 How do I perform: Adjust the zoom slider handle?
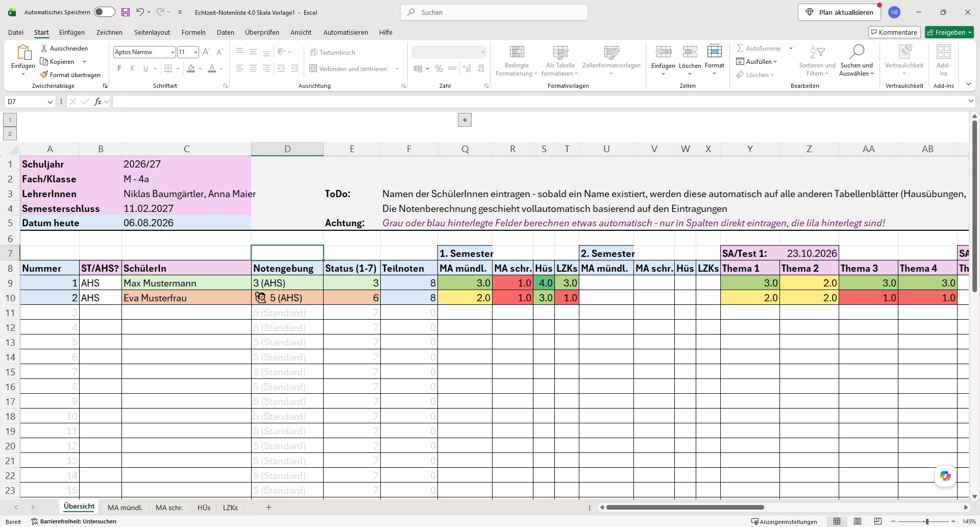[x=927, y=521]
